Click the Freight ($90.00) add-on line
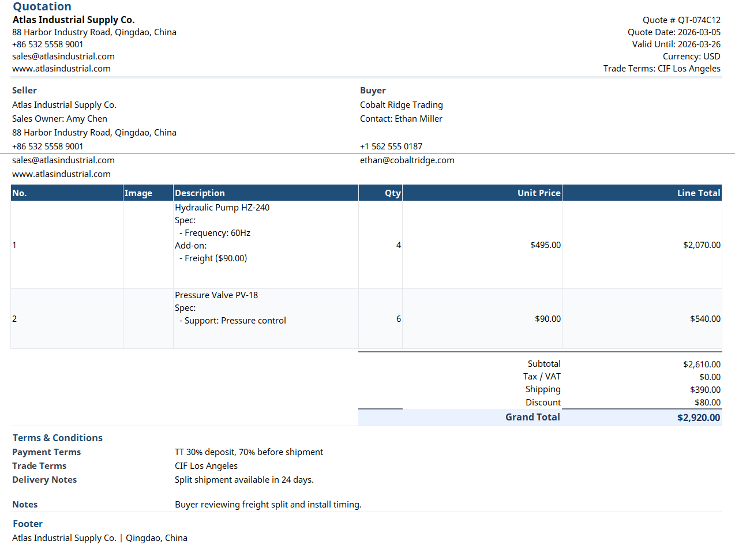The height and width of the screenshot is (560, 735). click(x=215, y=258)
